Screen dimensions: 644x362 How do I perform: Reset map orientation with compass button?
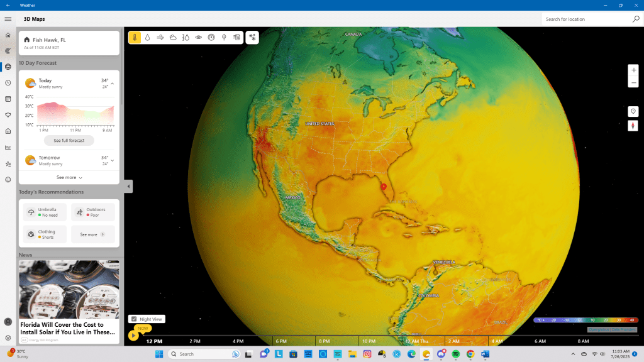tap(633, 126)
